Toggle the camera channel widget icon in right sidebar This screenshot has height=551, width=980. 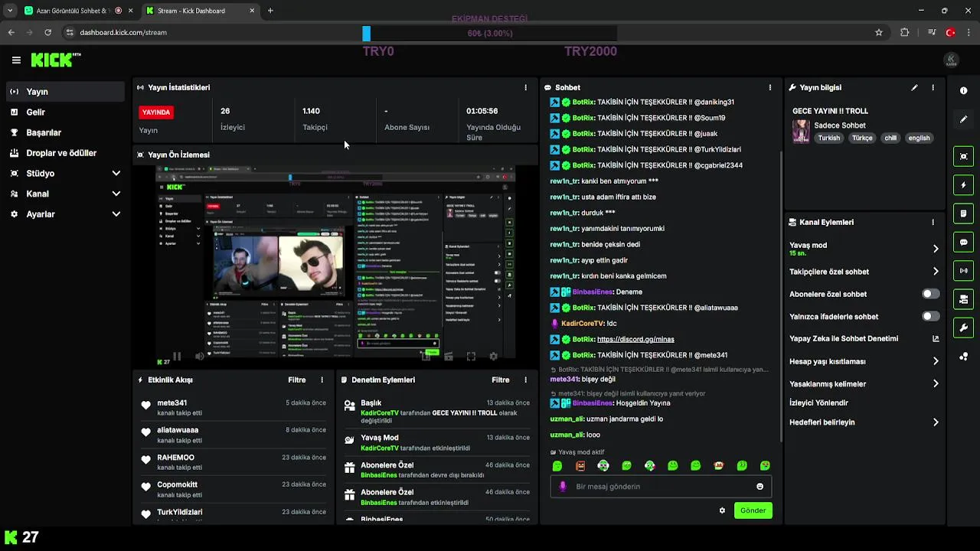pos(963,299)
